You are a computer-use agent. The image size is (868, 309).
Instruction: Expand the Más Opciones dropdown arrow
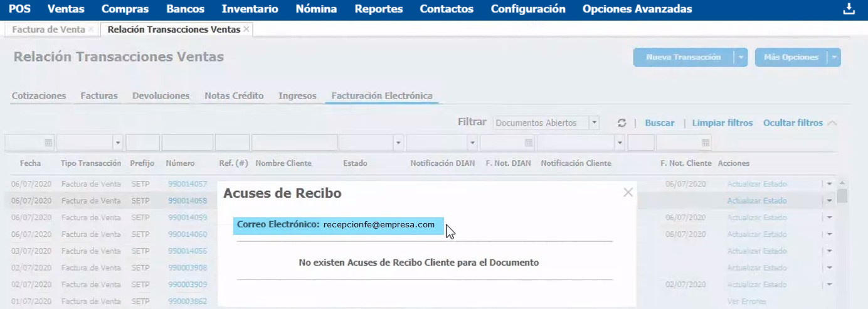click(x=834, y=57)
